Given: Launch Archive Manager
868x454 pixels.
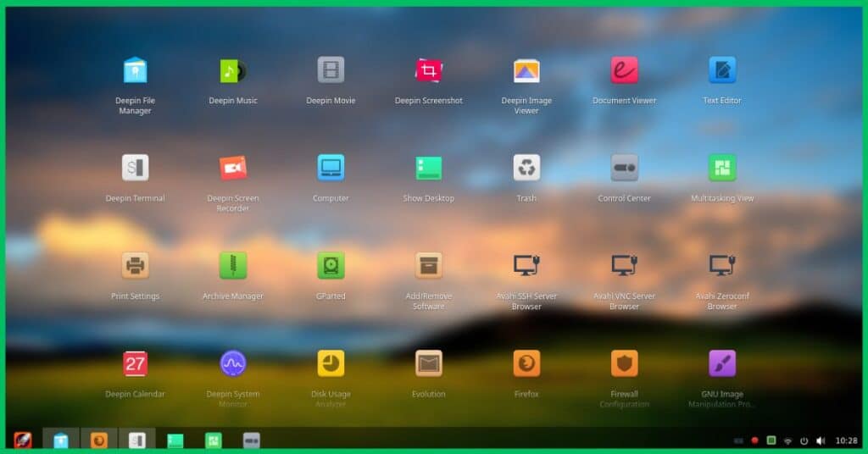Looking at the screenshot, I should (x=233, y=265).
